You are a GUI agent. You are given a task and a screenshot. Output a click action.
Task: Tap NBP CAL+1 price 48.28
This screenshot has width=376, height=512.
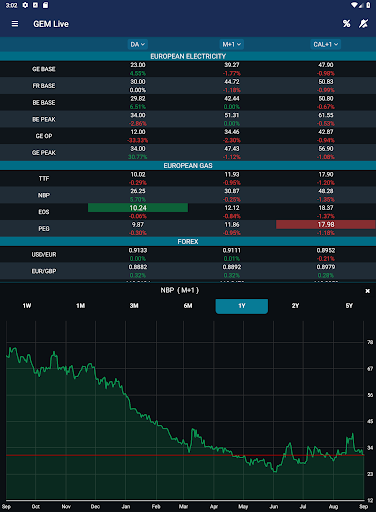click(x=326, y=191)
